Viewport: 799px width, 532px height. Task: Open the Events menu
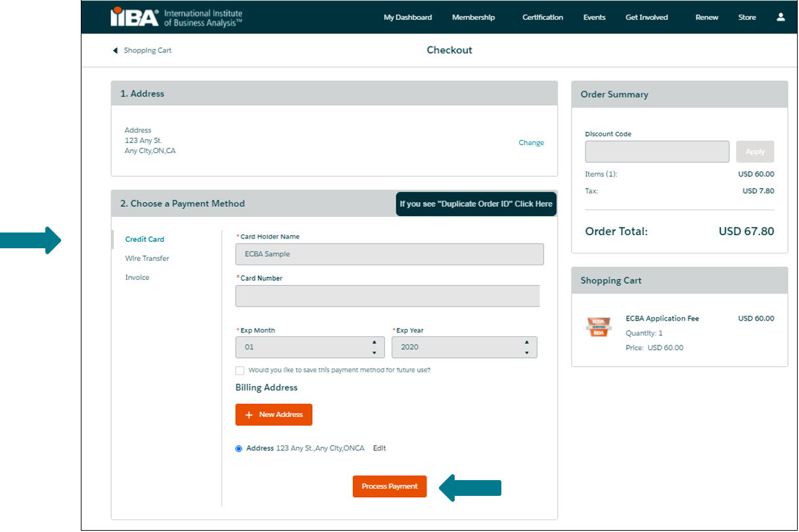tap(595, 18)
